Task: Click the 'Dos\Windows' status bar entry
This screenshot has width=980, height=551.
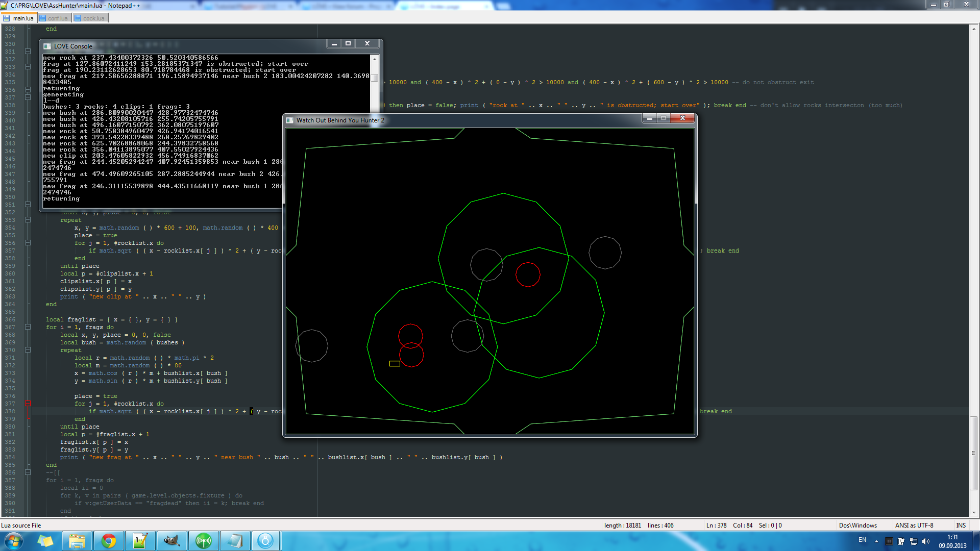Action: [x=858, y=525]
